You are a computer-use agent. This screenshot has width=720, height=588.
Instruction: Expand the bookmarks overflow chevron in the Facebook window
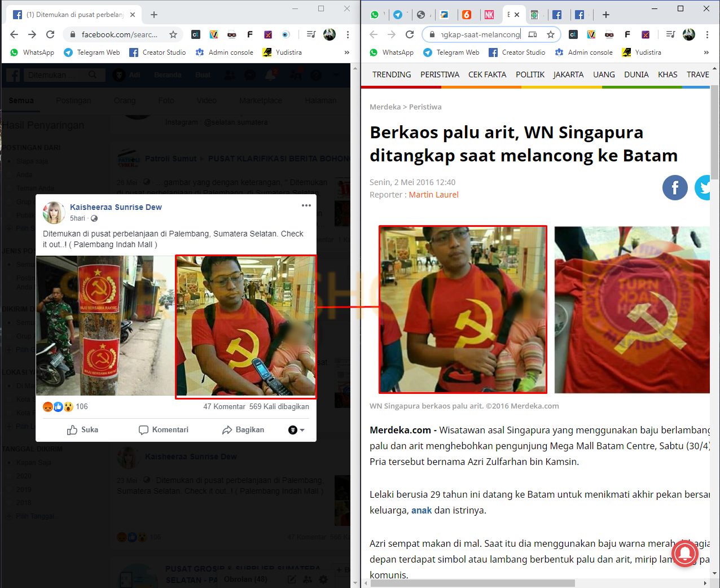click(x=347, y=52)
